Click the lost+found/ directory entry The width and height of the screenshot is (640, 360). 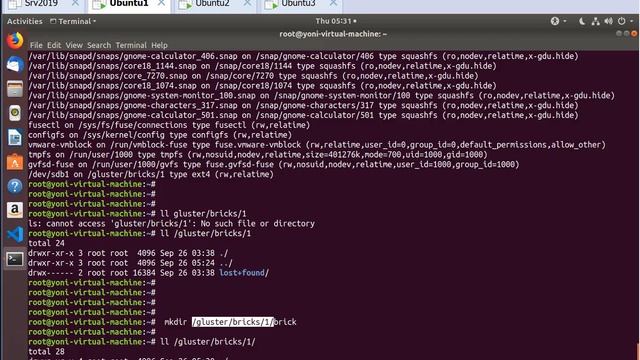(244, 273)
